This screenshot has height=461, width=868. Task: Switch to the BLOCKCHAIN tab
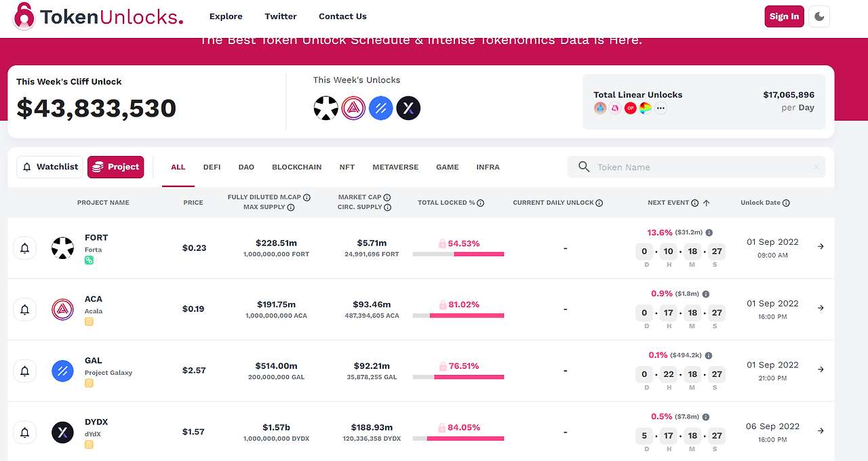tap(297, 167)
